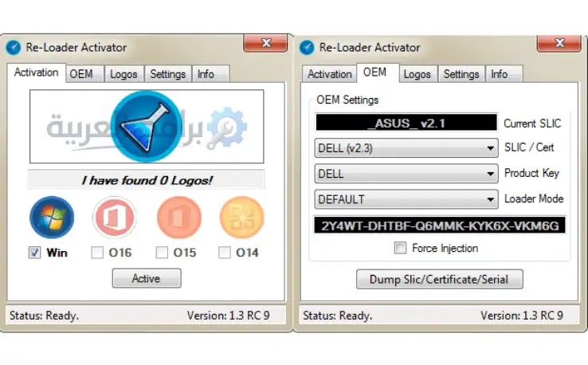Open the Info tab in left window
This screenshot has height=365, width=588.
[210, 74]
